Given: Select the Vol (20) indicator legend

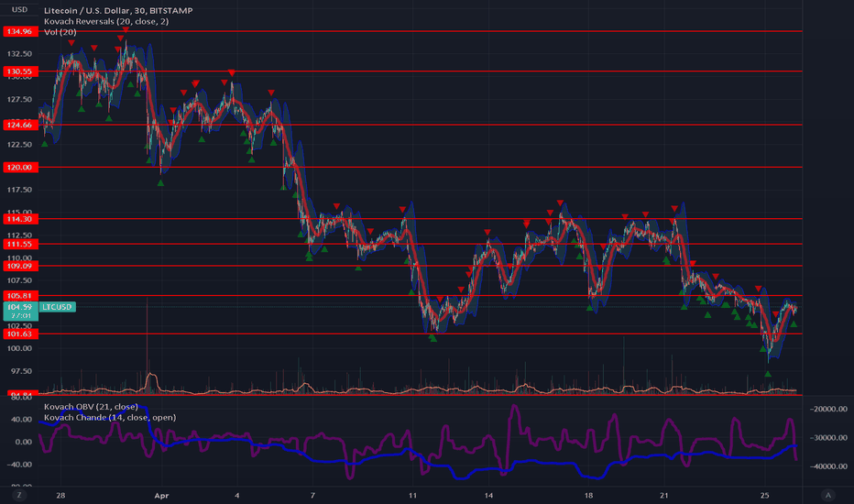Looking at the screenshot, I should [60, 32].
